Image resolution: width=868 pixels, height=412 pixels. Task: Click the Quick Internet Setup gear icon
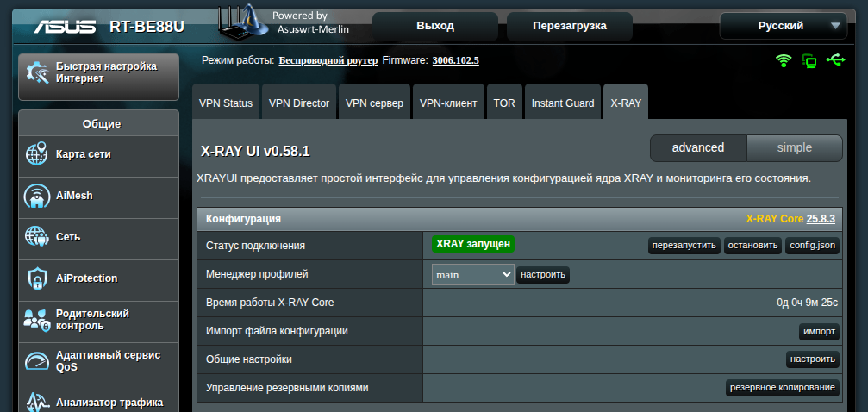pos(38,73)
